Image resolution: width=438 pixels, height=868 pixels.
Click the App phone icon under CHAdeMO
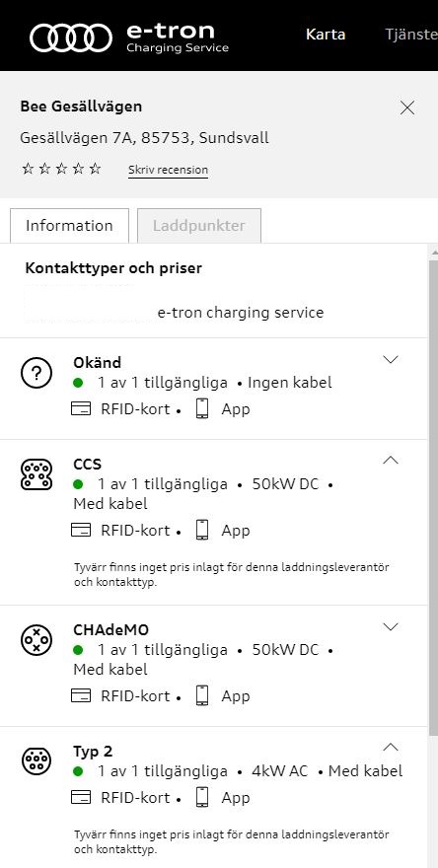(x=202, y=695)
